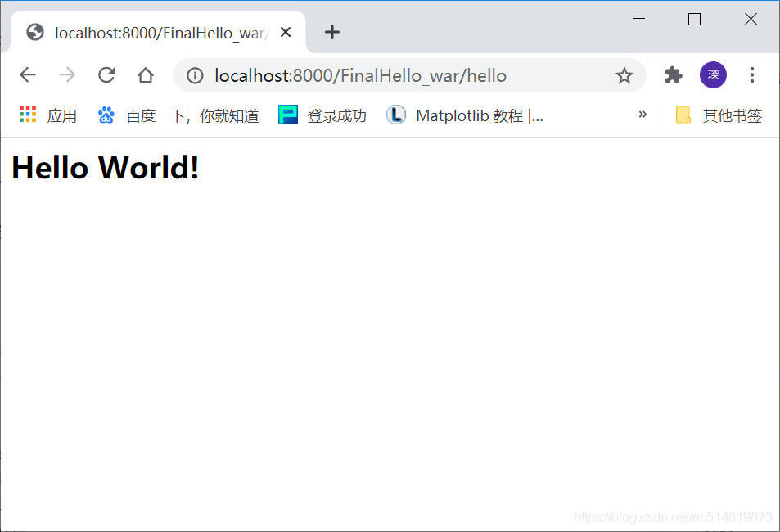Click the Hello World! heading
The image size is (780, 532).
(106, 167)
